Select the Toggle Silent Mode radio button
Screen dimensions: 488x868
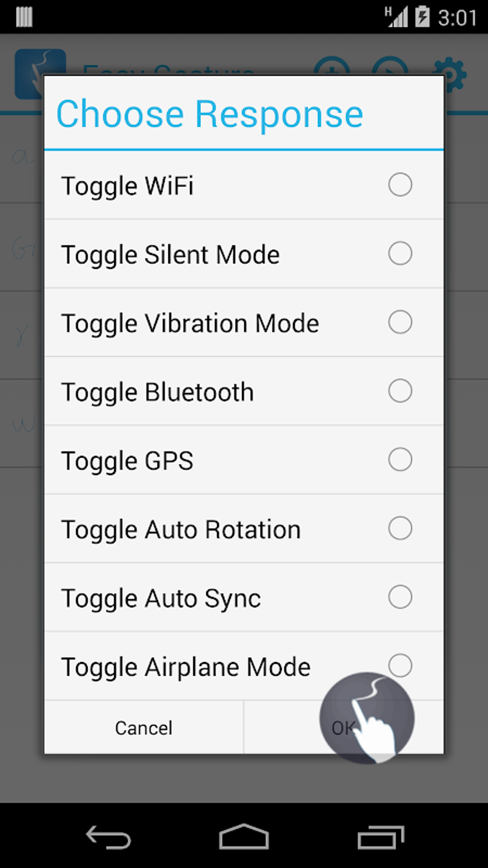pyautogui.click(x=400, y=253)
